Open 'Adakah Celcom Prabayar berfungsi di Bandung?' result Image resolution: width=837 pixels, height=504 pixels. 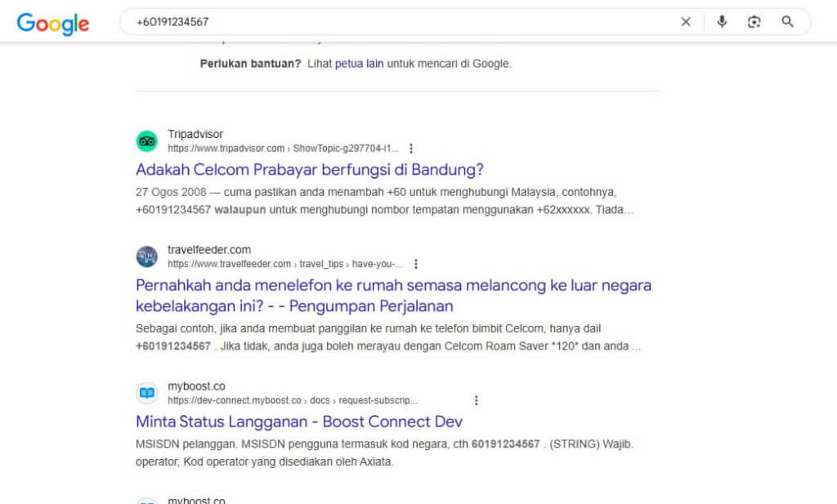(x=310, y=170)
